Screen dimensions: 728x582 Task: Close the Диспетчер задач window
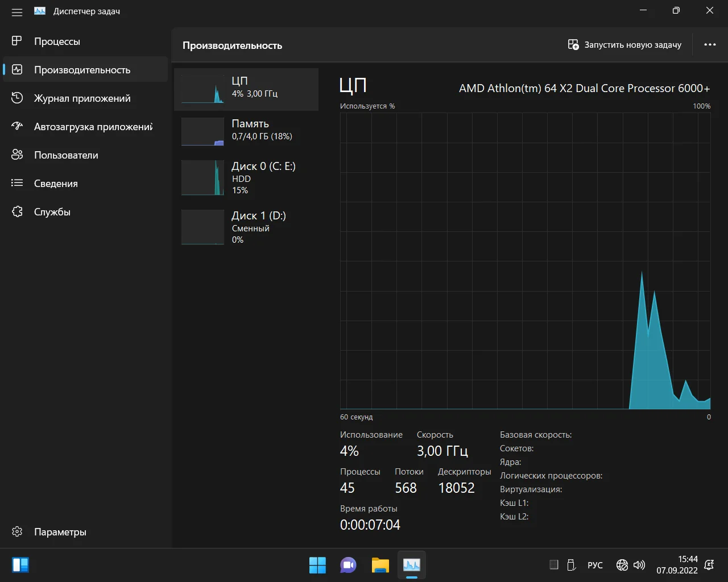(710, 11)
